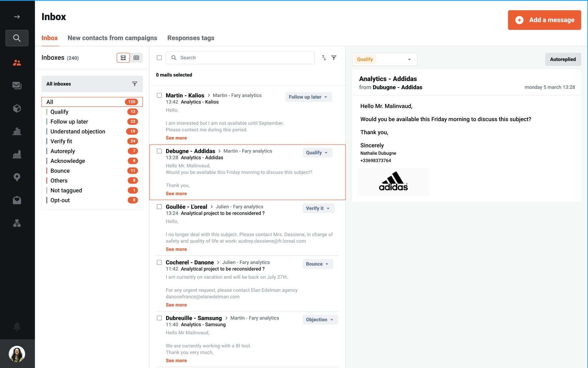
Task: Click the sort arrows icon beside search
Action: coord(324,58)
